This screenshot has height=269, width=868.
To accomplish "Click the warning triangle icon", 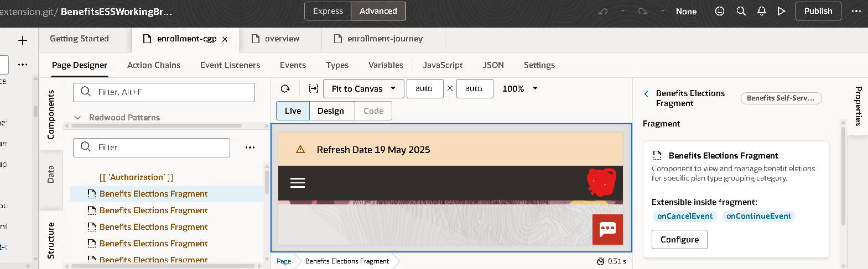I will pyautogui.click(x=300, y=149).
